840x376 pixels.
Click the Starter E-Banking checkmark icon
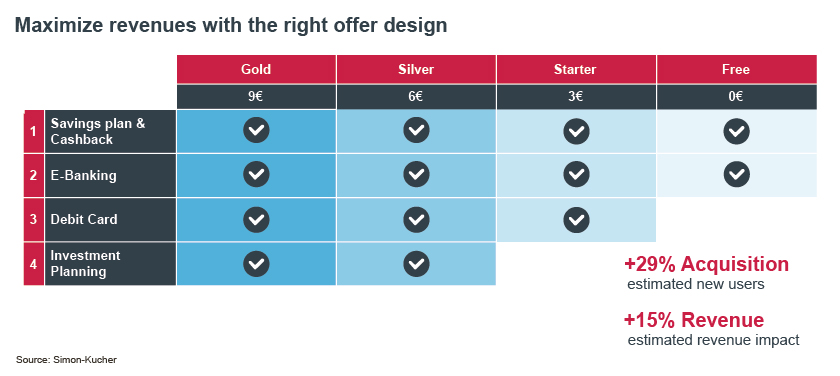(576, 175)
